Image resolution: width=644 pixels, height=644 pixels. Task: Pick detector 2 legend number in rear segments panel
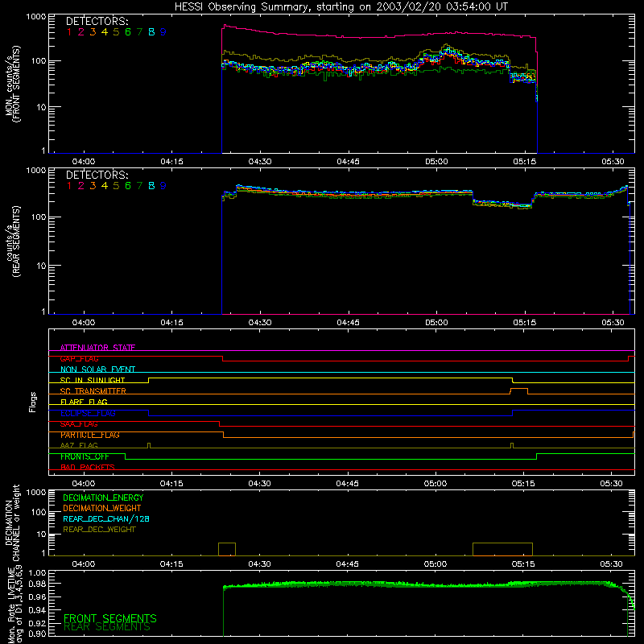point(81,186)
